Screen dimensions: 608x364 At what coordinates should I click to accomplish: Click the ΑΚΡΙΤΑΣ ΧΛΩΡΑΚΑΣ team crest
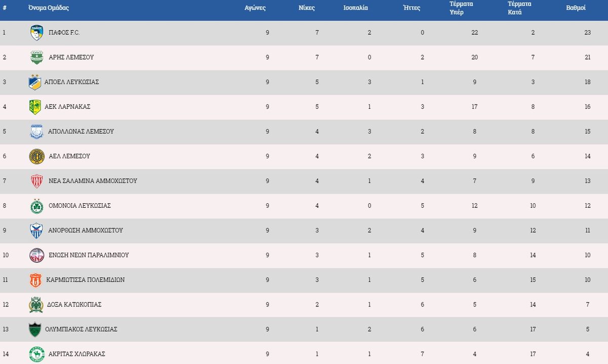point(36,354)
